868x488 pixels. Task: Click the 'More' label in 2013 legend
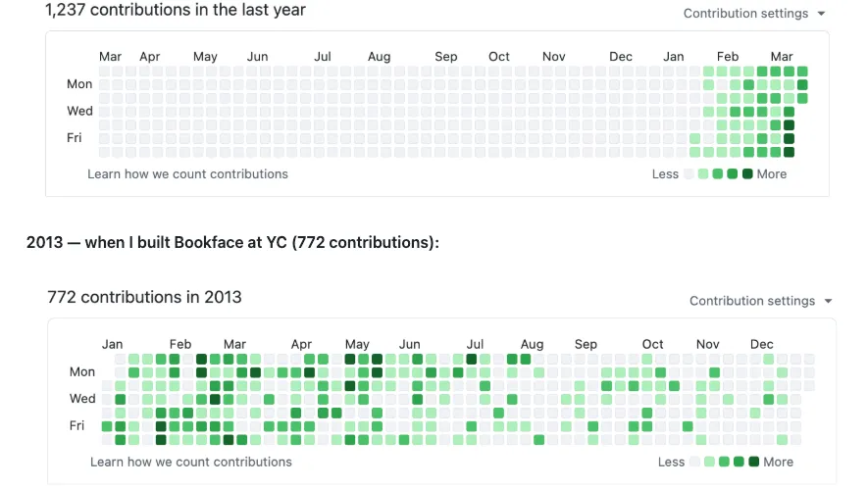pyautogui.click(x=778, y=462)
